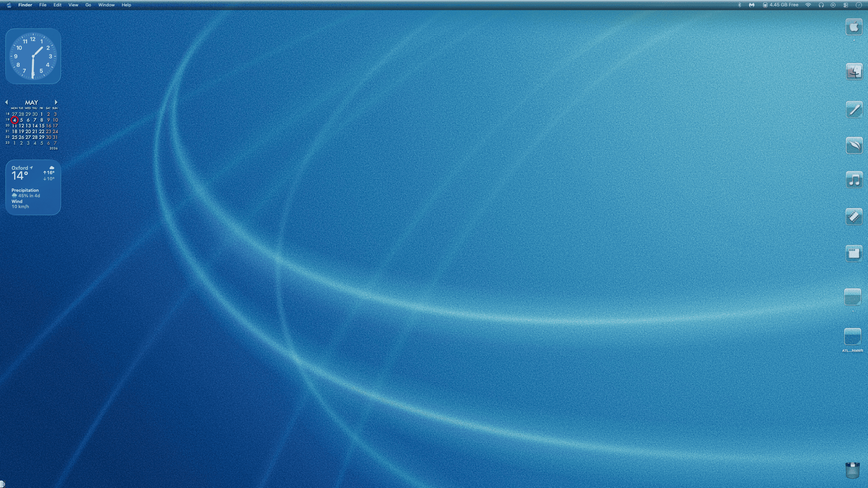The image size is (868, 488).
Task: Open the unlabeled folder stack in dock
Action: pos(852,297)
